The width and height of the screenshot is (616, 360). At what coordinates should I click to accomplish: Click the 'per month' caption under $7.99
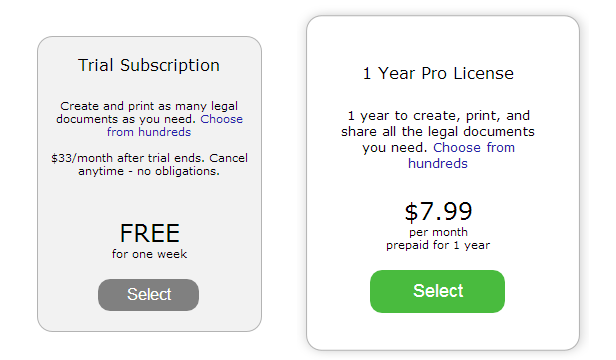tap(438, 232)
